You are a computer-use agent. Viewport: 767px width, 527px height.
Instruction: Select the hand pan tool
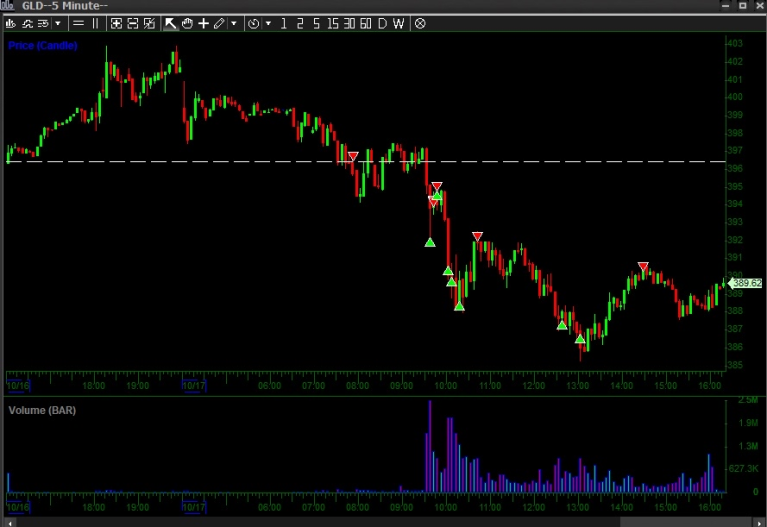[187, 23]
